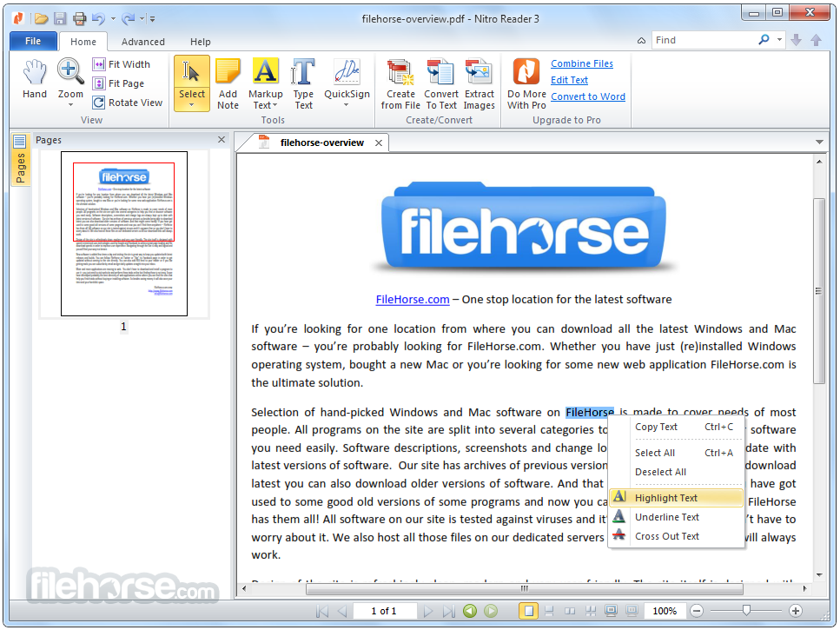Click Create from File
This screenshot has height=630, width=840.
[400, 84]
